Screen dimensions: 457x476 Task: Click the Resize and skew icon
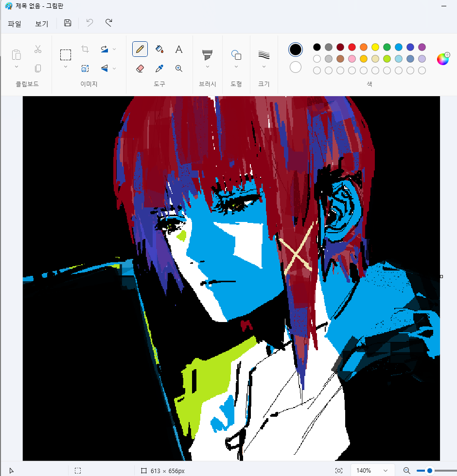click(85, 68)
